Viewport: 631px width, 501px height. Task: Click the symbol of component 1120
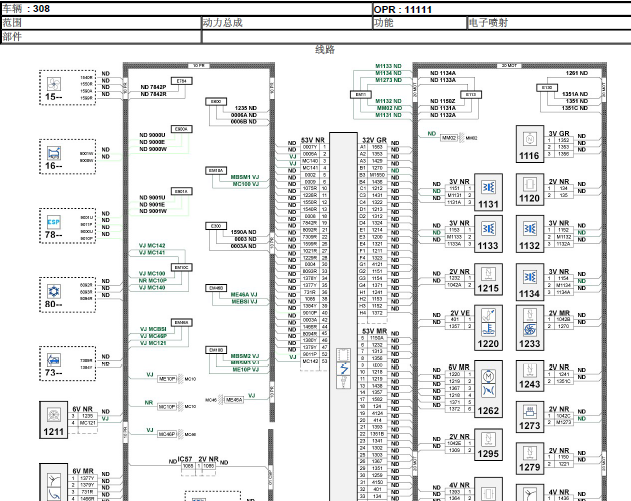click(x=530, y=185)
